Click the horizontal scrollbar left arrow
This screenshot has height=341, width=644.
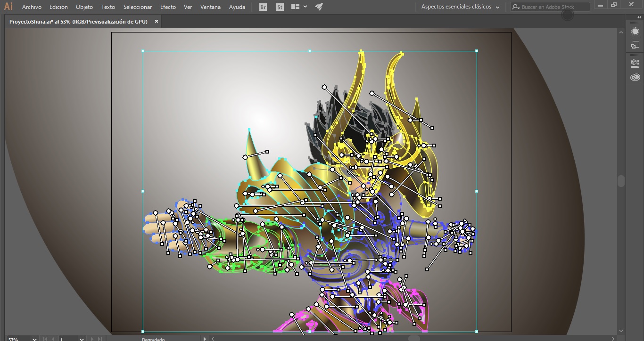[213, 339]
